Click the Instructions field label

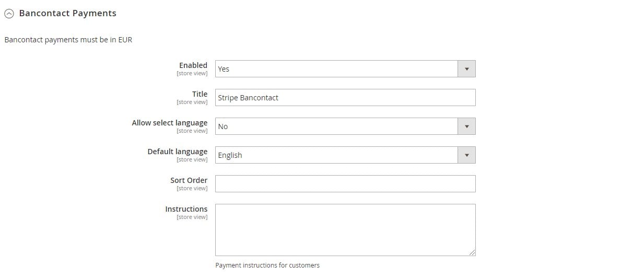coord(186,209)
